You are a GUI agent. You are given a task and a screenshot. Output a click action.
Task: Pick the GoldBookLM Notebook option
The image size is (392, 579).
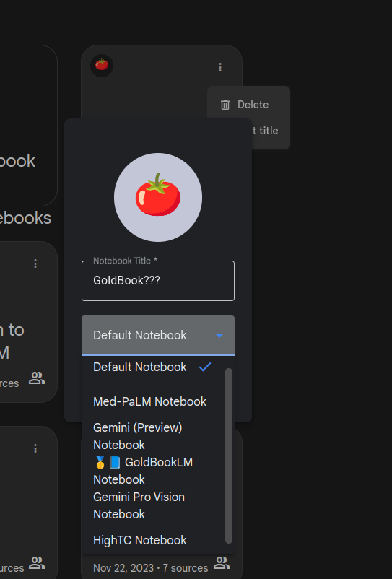click(x=154, y=471)
